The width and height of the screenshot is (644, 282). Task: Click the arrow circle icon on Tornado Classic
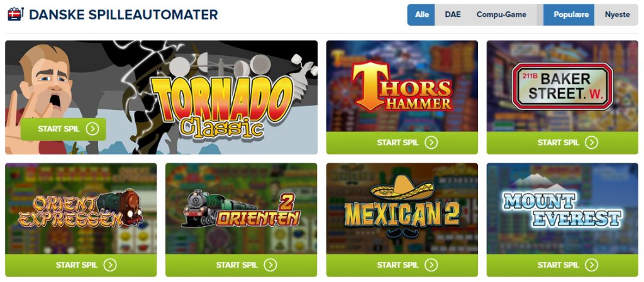(x=92, y=129)
